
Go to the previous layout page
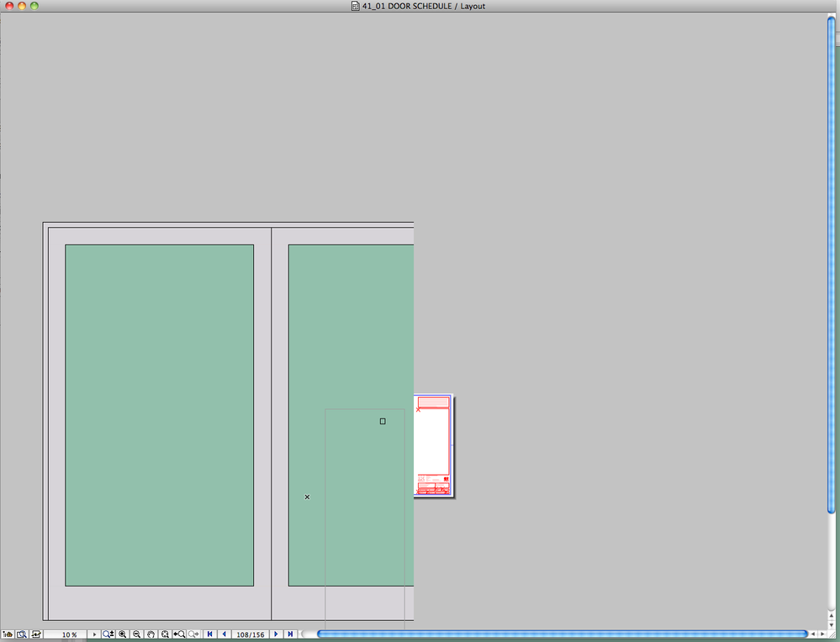(223, 634)
